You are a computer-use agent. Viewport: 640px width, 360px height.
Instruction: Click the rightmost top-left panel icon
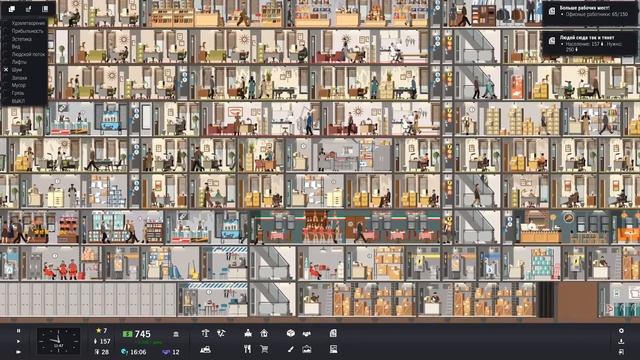point(44,9)
